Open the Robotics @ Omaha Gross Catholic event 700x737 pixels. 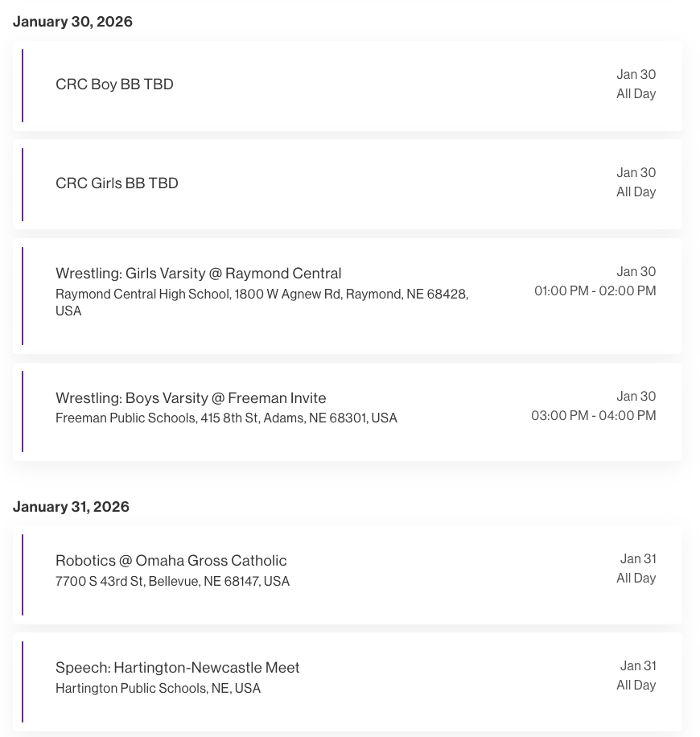coord(171,561)
